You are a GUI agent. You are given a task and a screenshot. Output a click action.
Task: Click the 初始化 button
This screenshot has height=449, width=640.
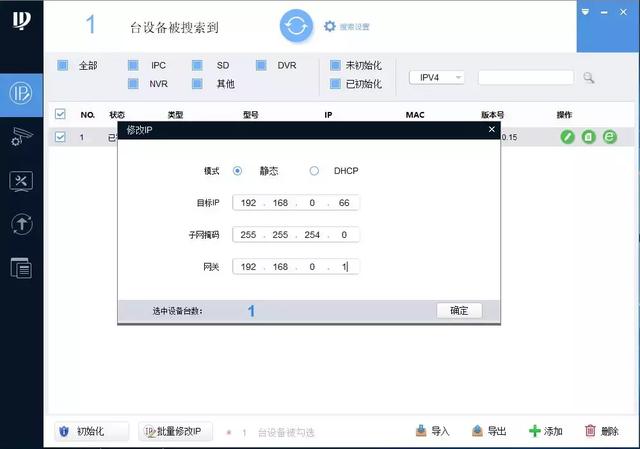(x=91, y=431)
